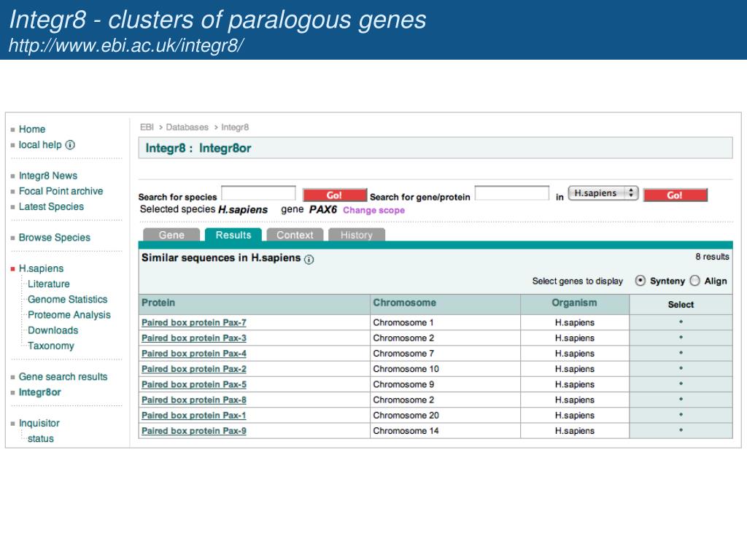Click the Change scope link

(x=373, y=211)
